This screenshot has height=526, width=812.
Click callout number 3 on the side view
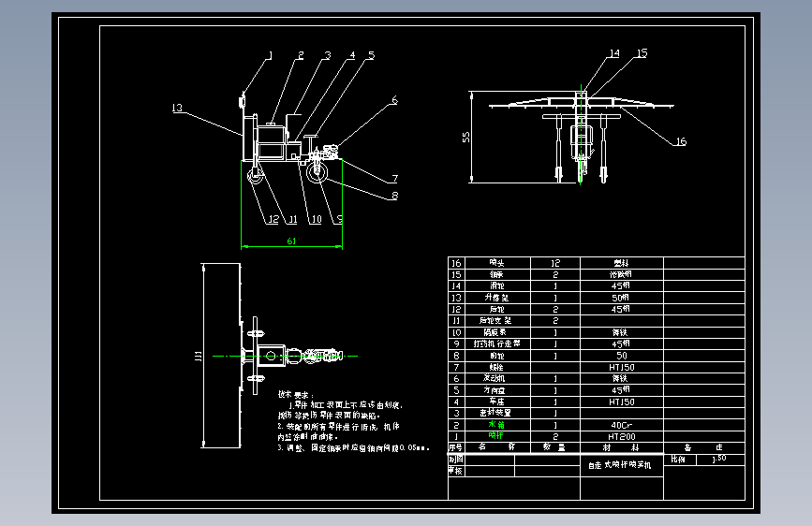tap(327, 55)
